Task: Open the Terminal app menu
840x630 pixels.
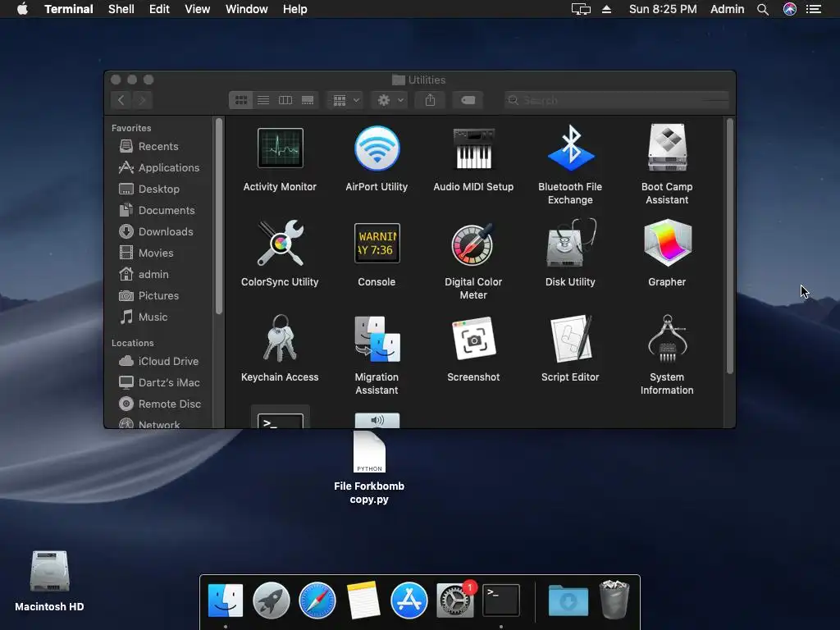Action: (x=69, y=9)
